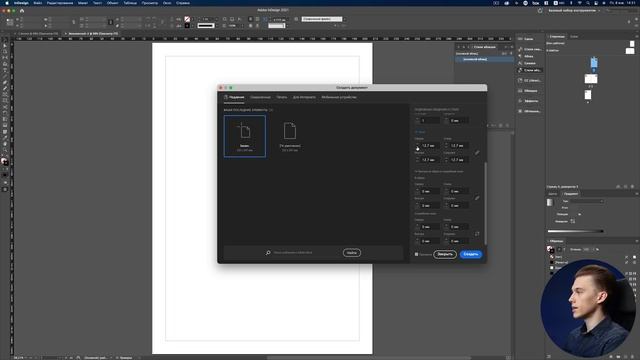Select the 2-3 spread thumbnail in Pages panel
This screenshot has height=360, width=640.
tap(591, 79)
